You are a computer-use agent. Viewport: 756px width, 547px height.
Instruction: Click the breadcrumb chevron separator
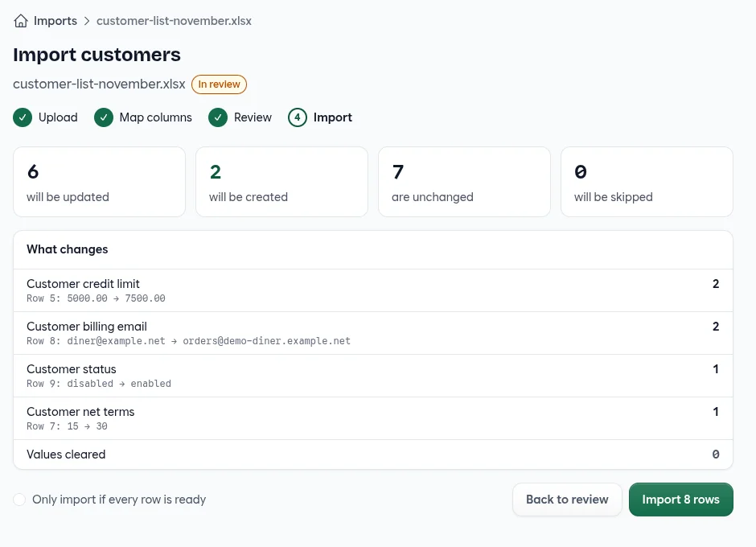click(x=87, y=21)
